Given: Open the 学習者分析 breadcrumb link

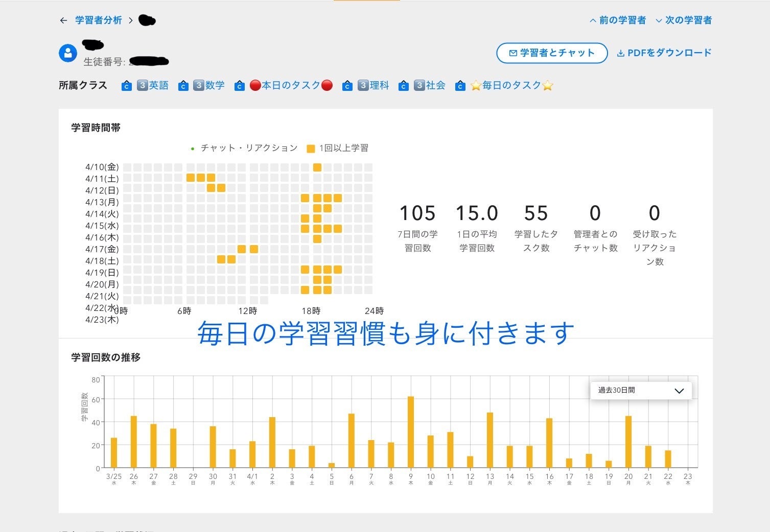Looking at the screenshot, I should (x=99, y=20).
